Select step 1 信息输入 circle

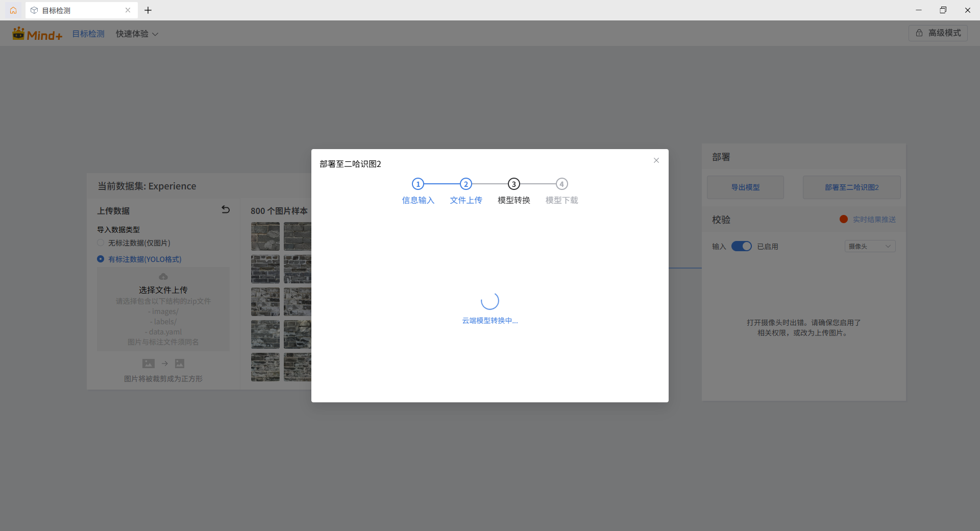pyautogui.click(x=418, y=184)
